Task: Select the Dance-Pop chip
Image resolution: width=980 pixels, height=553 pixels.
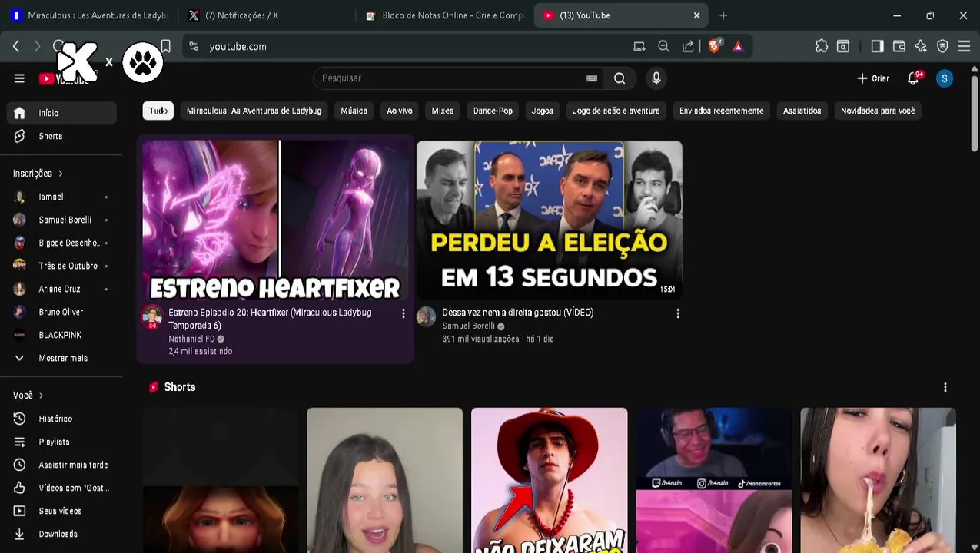Action: (x=493, y=111)
